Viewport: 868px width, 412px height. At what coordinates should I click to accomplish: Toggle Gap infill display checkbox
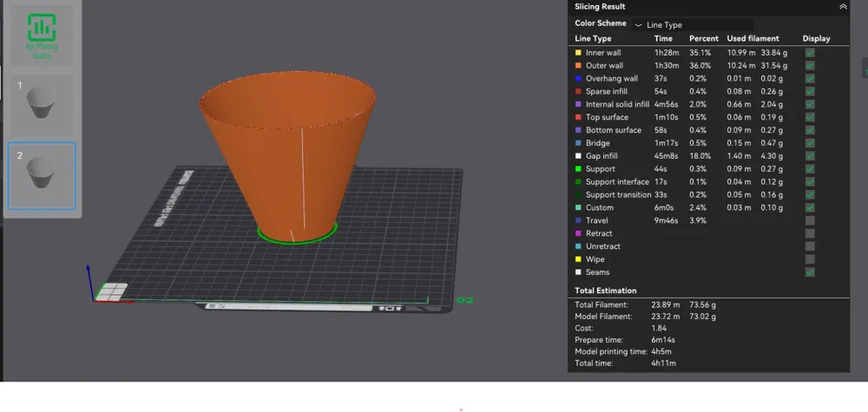810,156
